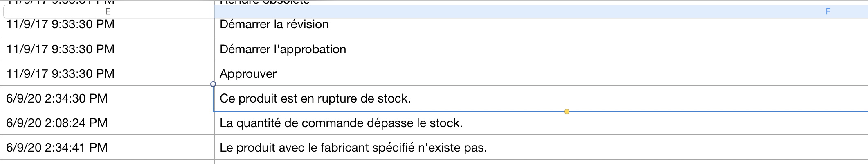The width and height of the screenshot is (868, 164).
Task: Select 'Ce produit est en rupture de stock.' cell
Action: tap(541, 98)
